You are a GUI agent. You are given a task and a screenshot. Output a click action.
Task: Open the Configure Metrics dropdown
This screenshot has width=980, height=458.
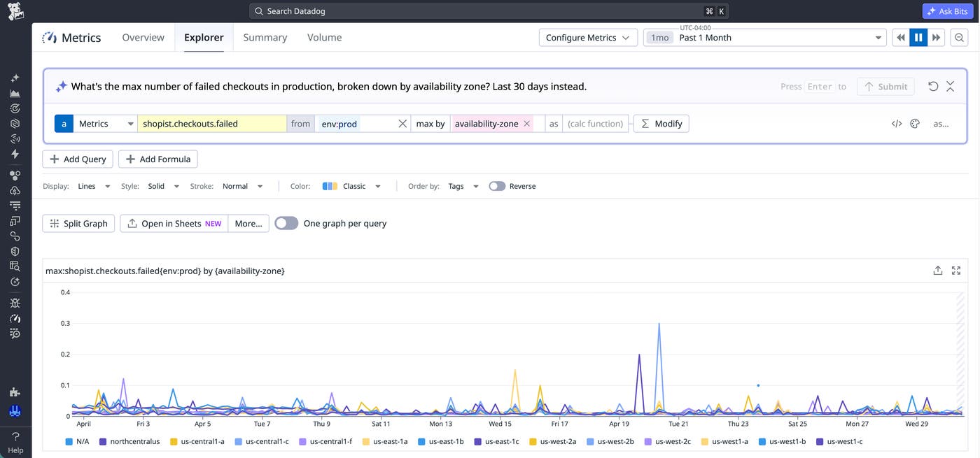point(588,38)
